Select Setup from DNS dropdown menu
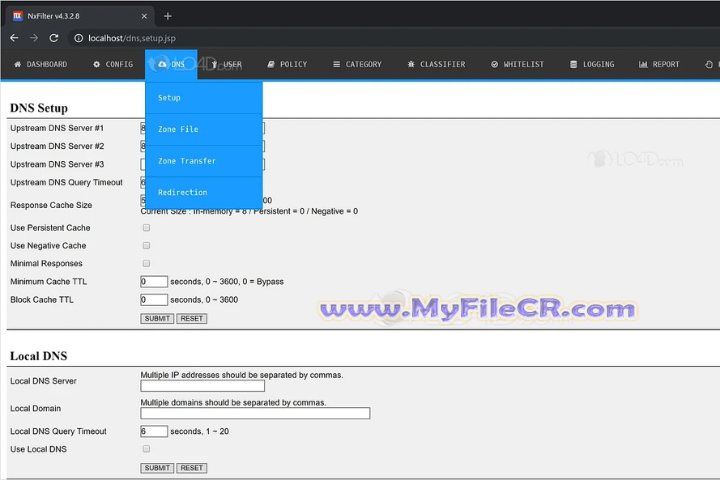 204,98
